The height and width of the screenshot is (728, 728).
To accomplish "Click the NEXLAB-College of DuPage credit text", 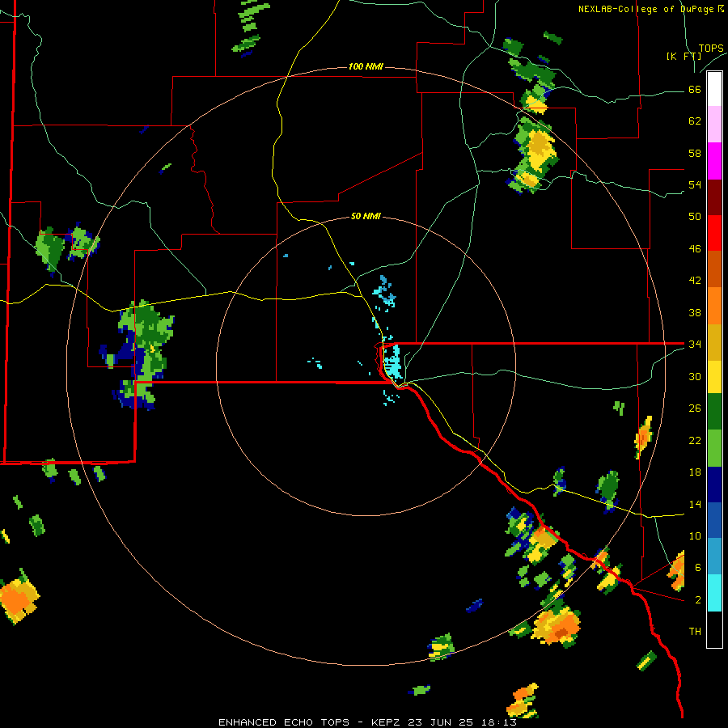I will (x=650, y=9).
